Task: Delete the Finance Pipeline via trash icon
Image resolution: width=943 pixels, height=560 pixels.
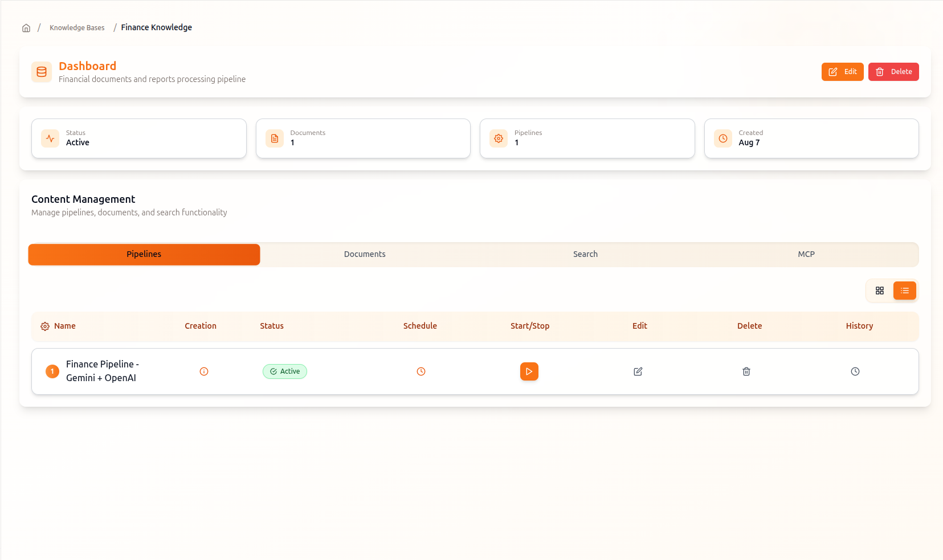Action: click(x=746, y=371)
